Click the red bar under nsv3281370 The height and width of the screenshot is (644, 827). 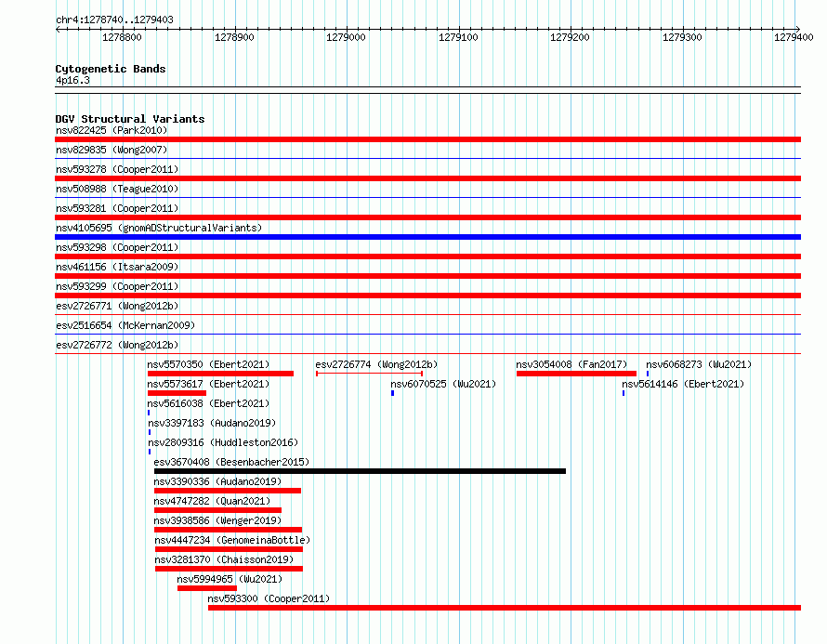point(229,569)
